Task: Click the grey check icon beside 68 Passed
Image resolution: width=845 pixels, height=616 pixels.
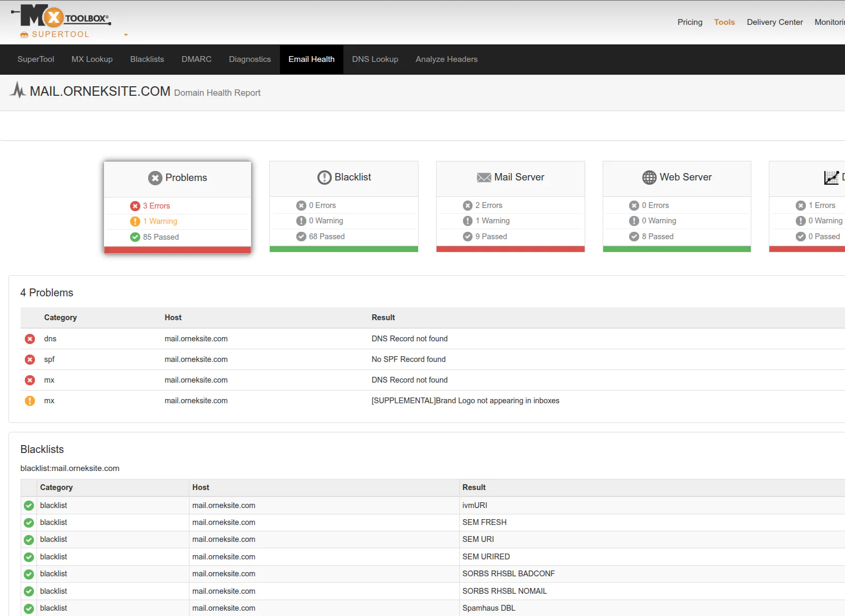Action: pyautogui.click(x=302, y=237)
